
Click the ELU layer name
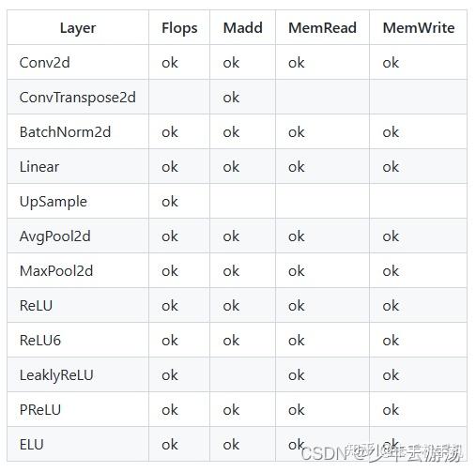[x=31, y=445]
